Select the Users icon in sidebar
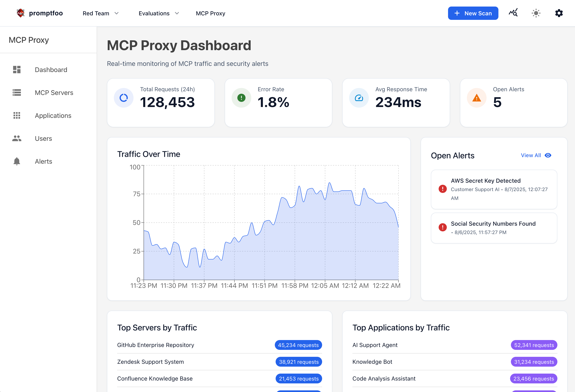This screenshot has height=392, width=575. (17, 139)
